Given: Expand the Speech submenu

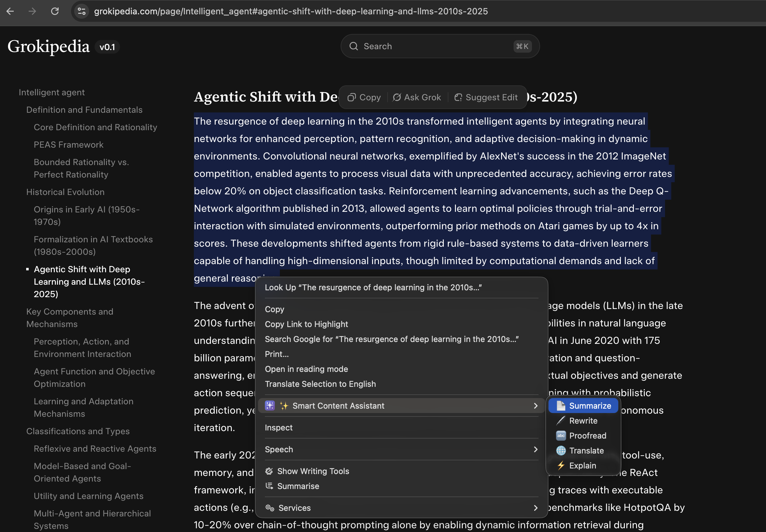Looking at the screenshot, I should pyautogui.click(x=535, y=449).
